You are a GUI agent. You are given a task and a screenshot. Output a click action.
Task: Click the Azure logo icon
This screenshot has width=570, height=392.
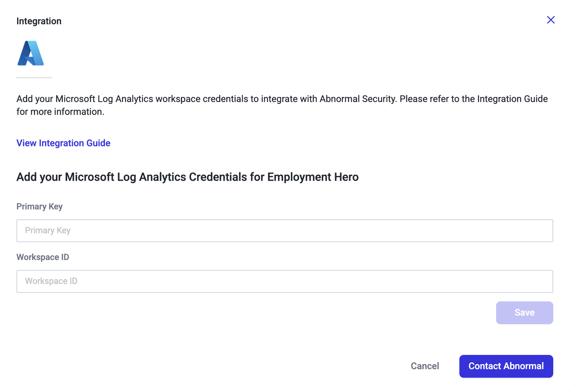point(31,53)
